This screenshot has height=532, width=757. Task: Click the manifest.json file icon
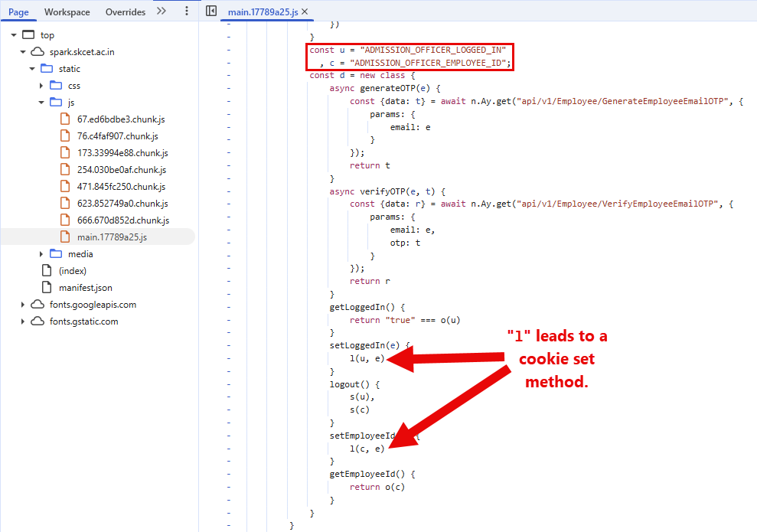pyautogui.click(x=47, y=288)
